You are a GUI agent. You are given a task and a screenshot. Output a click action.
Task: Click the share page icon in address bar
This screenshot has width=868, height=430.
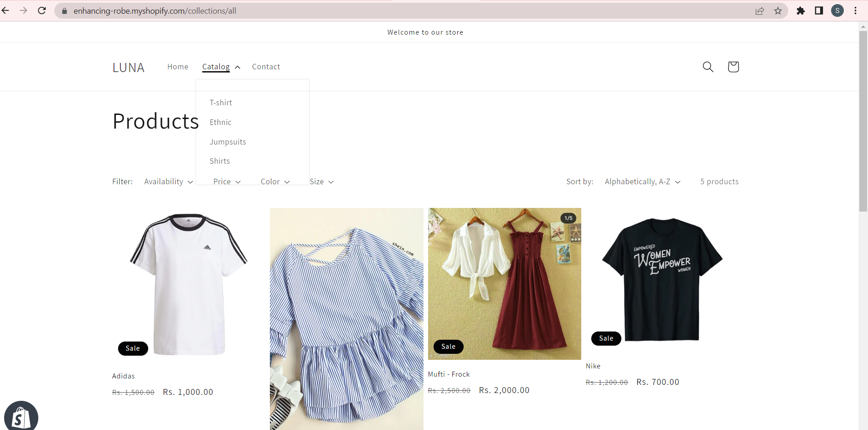click(x=759, y=11)
